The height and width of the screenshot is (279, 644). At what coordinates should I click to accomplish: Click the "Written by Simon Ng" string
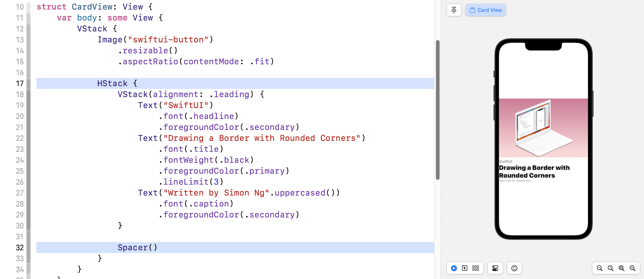(x=216, y=193)
